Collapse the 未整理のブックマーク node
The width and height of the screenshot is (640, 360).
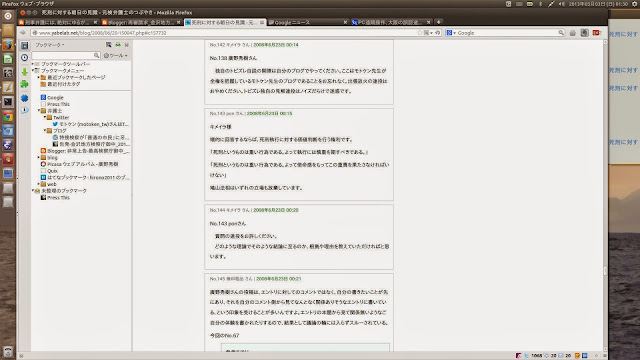coord(33,191)
